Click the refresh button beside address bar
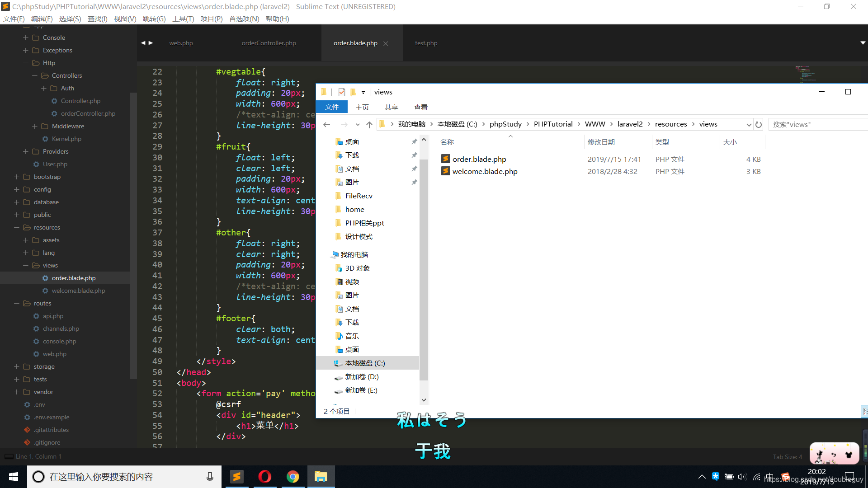The width and height of the screenshot is (868, 488). (x=759, y=124)
